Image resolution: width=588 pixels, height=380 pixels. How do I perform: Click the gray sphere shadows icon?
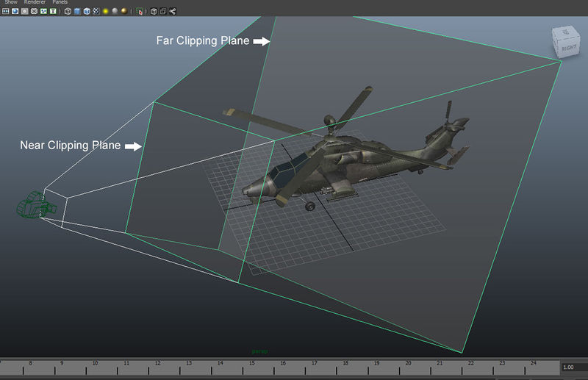tap(115, 12)
